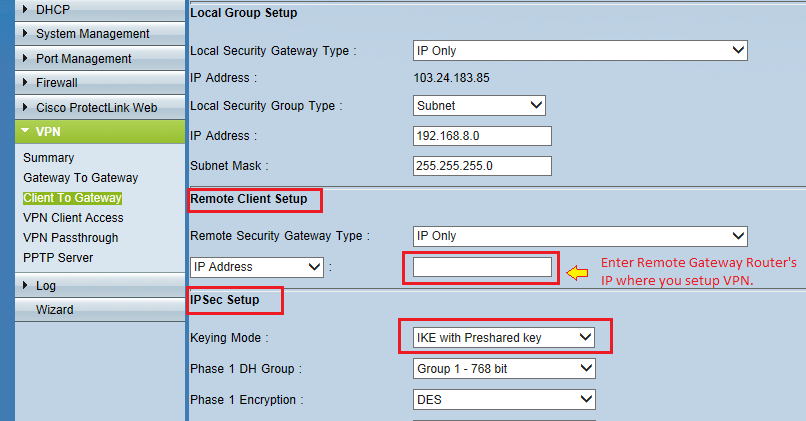This screenshot has height=421, width=806.
Task: Open the PPTP Server page
Action: [58, 258]
